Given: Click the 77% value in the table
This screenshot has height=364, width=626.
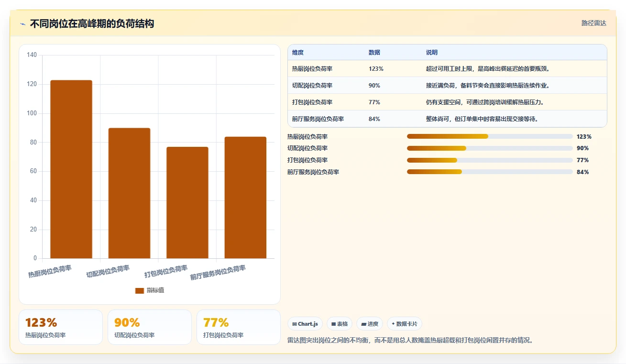Looking at the screenshot, I should [x=374, y=102].
